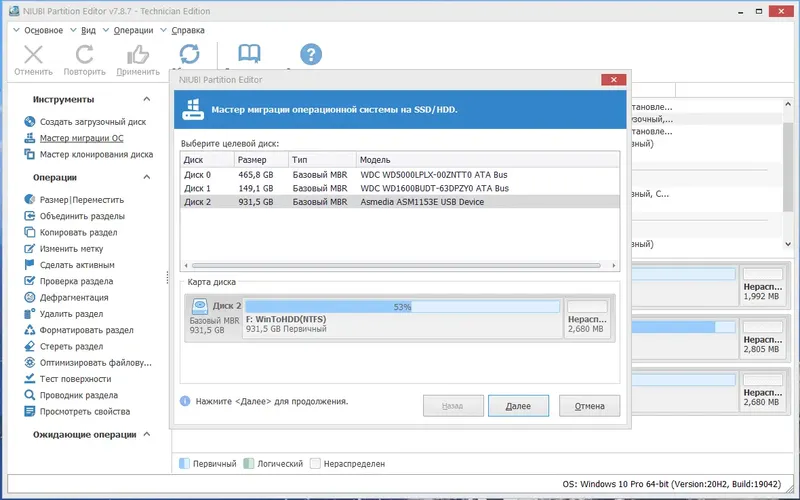Click the 2,680 MB unallocated block in dialog
Image resolution: width=800 pixels, height=500 pixels.
point(587,317)
